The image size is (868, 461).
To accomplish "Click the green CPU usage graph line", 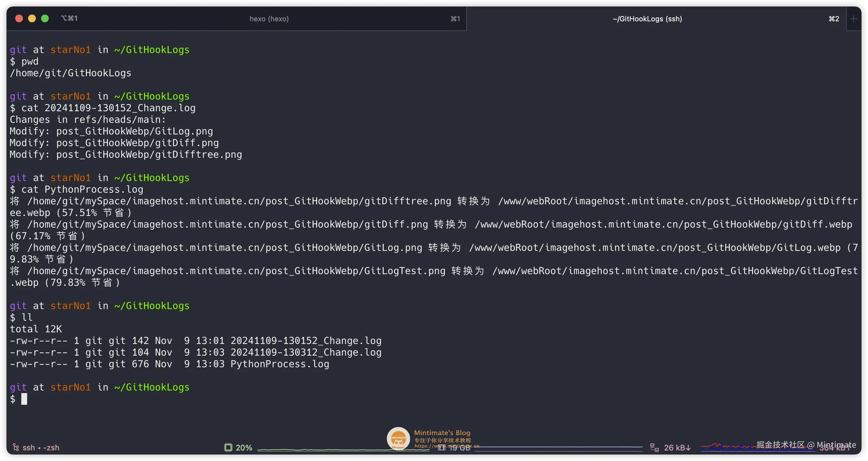I will point(320,450).
